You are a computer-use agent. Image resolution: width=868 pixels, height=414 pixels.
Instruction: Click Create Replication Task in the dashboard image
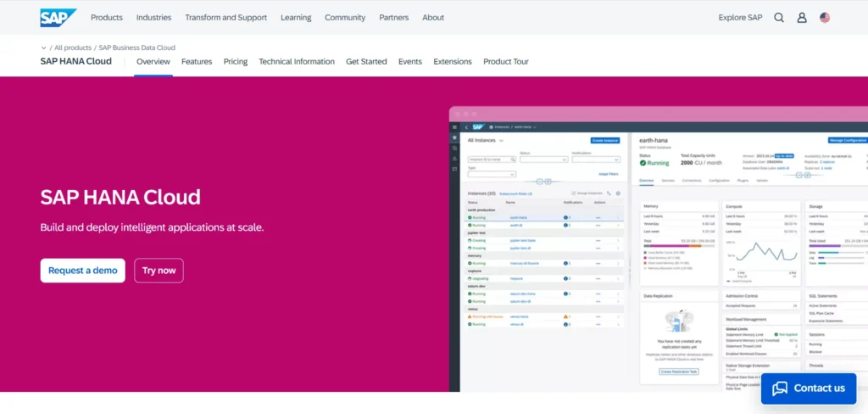tap(679, 372)
